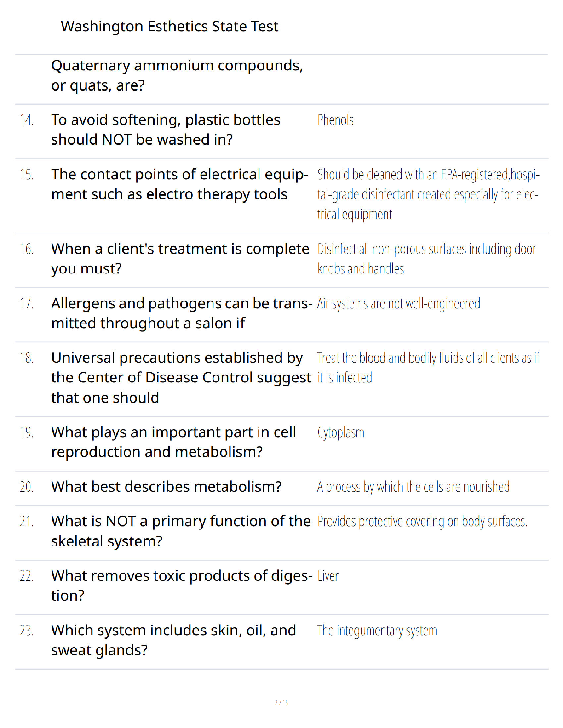Select the EPA-registered disinfectant answer text
Screen dimensions: 563x728
(428, 194)
